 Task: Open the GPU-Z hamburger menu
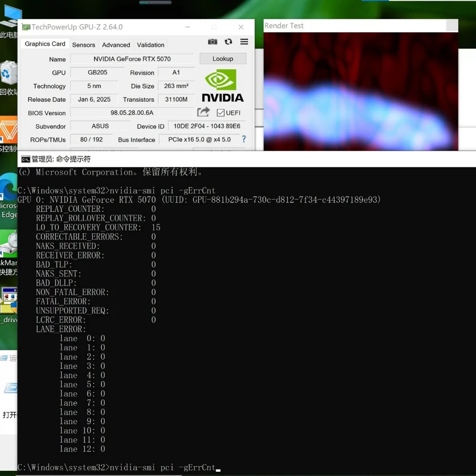[x=244, y=41]
